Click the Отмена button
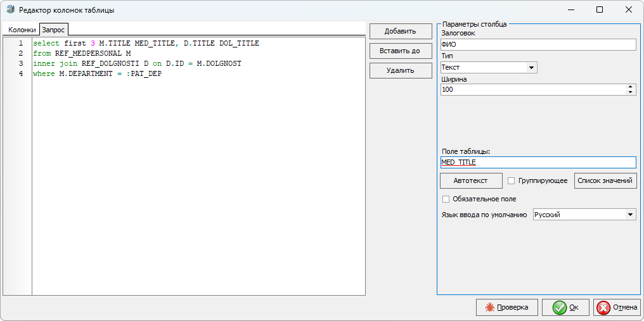This screenshot has width=644, height=321. 617,307
